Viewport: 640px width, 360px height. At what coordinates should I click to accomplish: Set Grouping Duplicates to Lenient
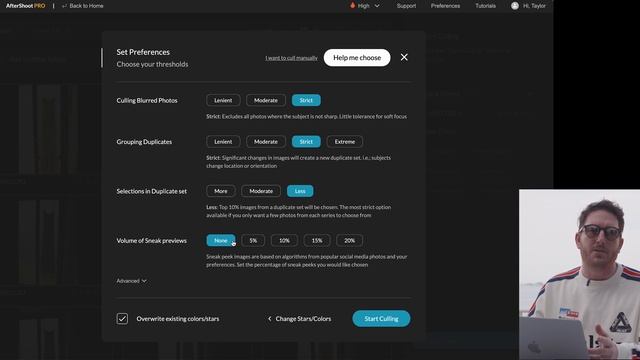(223, 142)
